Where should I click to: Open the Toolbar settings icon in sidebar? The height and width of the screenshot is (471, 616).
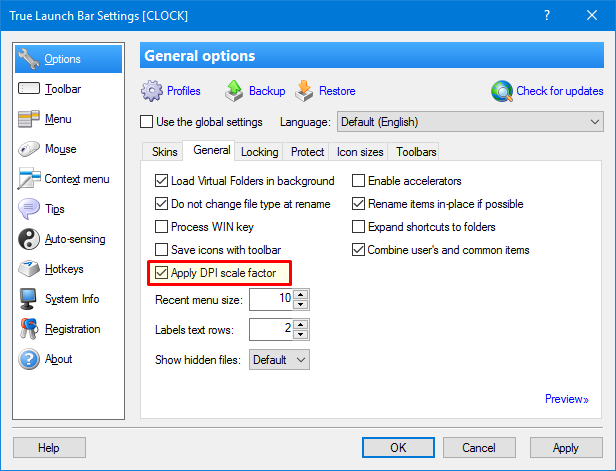(28, 90)
